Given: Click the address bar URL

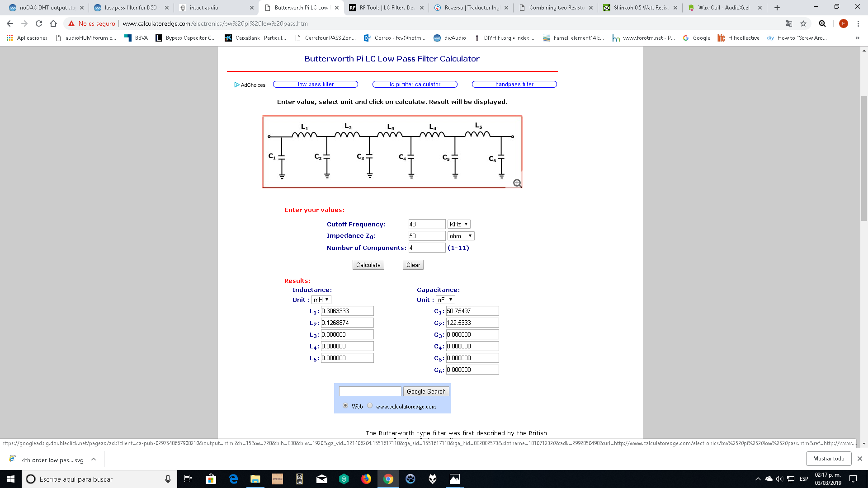Looking at the screenshot, I should coord(215,23).
